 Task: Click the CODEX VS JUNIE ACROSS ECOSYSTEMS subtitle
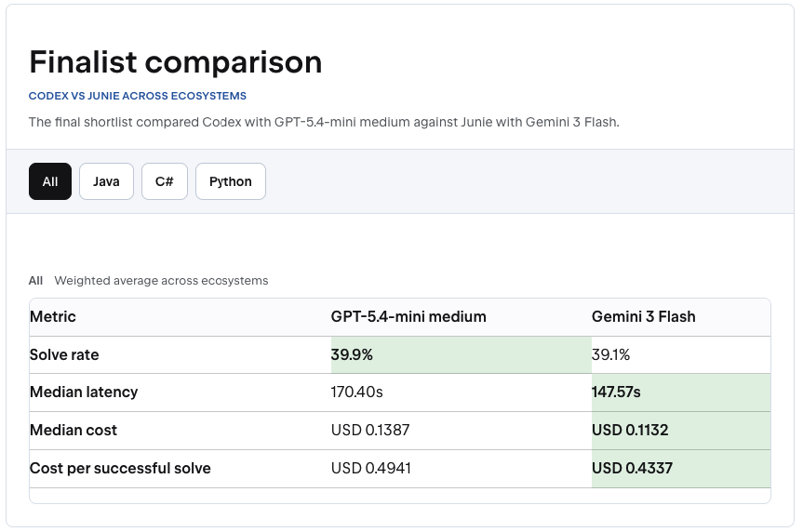[x=138, y=96]
